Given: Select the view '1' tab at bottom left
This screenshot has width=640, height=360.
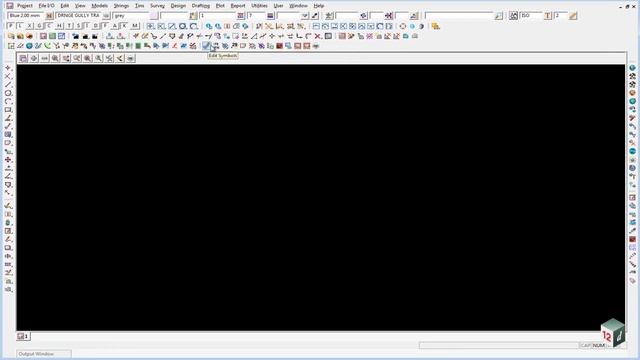Looking at the screenshot, I should [x=23, y=336].
